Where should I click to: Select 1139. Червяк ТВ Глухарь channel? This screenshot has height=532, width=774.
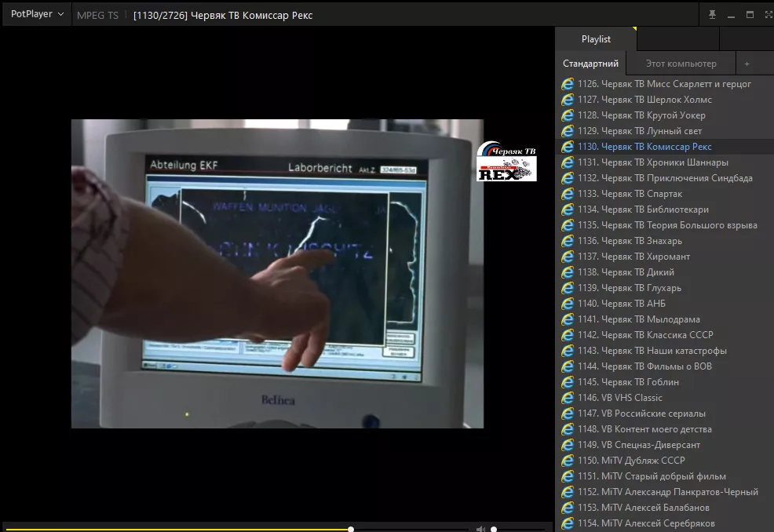point(665,288)
